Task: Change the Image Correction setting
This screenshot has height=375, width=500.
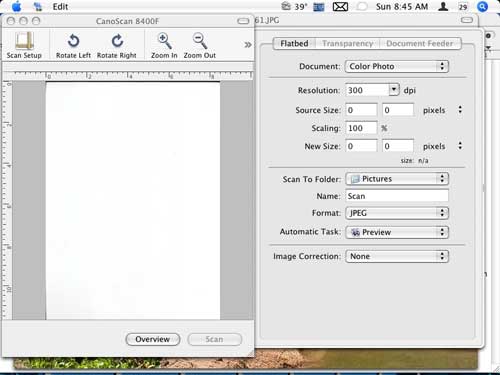Action: 397,256
